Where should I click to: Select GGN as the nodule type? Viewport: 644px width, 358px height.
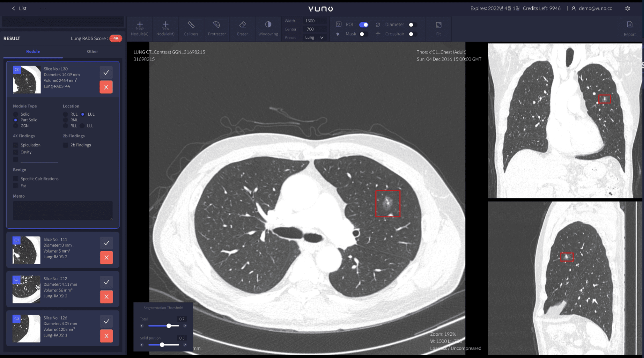[x=15, y=126]
